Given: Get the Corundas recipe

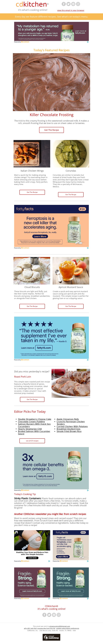Looking at the screenshot, I should point(71,194).
